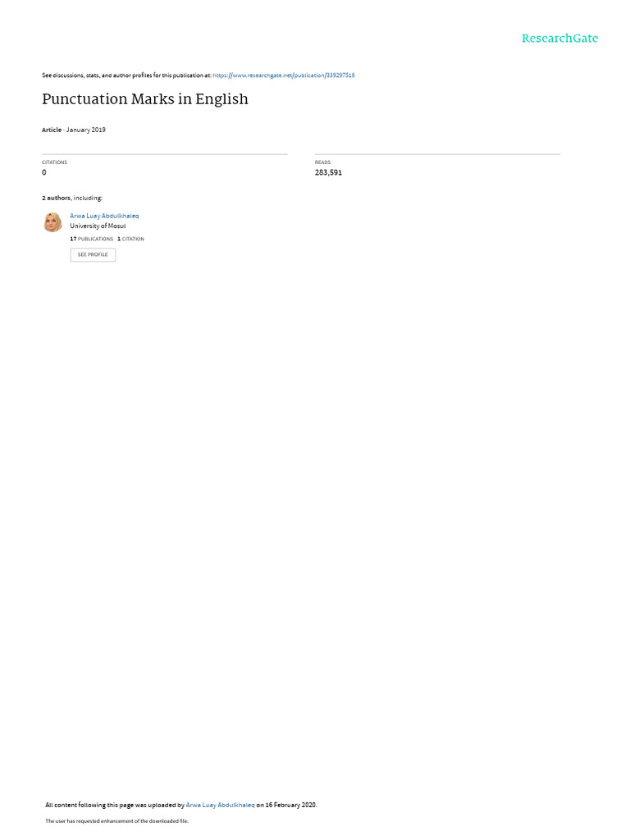Image resolution: width=630 pixels, height=840 pixels.
Task: Click the 1 CITATION stat
Action: (x=130, y=239)
